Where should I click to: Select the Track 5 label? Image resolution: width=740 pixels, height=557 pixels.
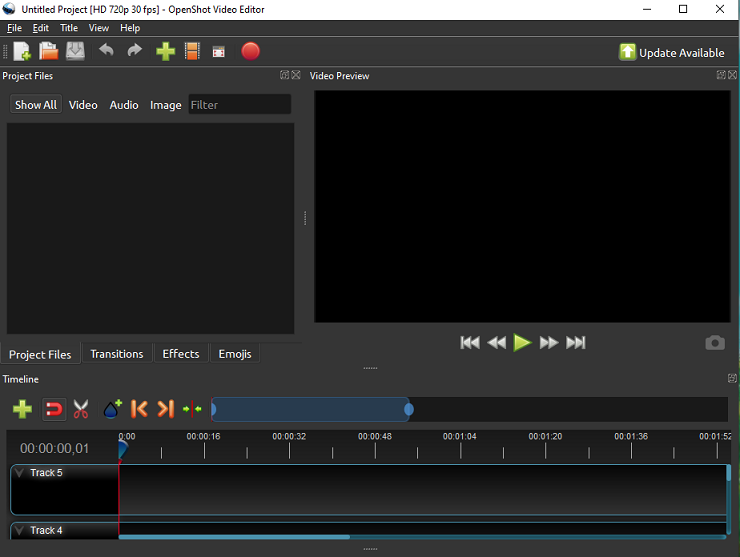click(46, 473)
